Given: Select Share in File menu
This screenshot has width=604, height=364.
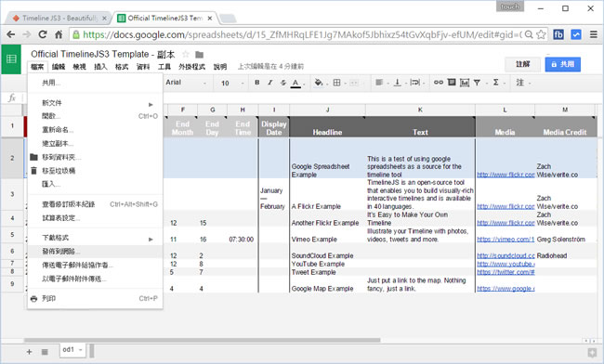Looking at the screenshot, I should point(95,83).
